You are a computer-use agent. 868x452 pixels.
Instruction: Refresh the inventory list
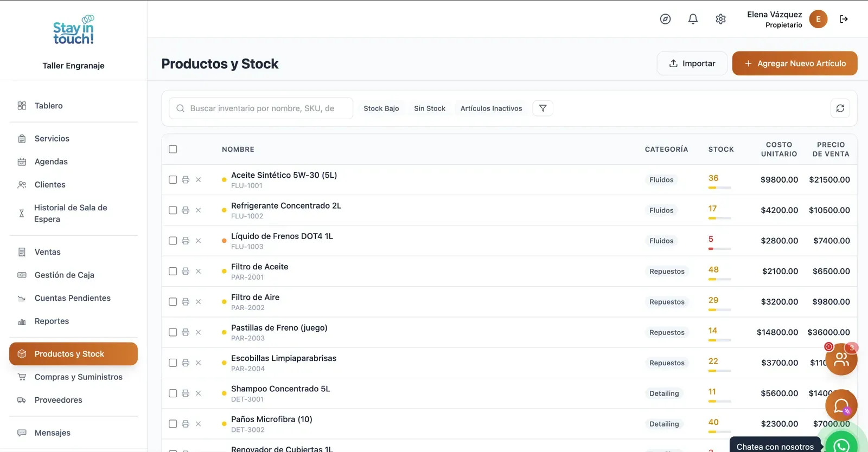point(840,108)
